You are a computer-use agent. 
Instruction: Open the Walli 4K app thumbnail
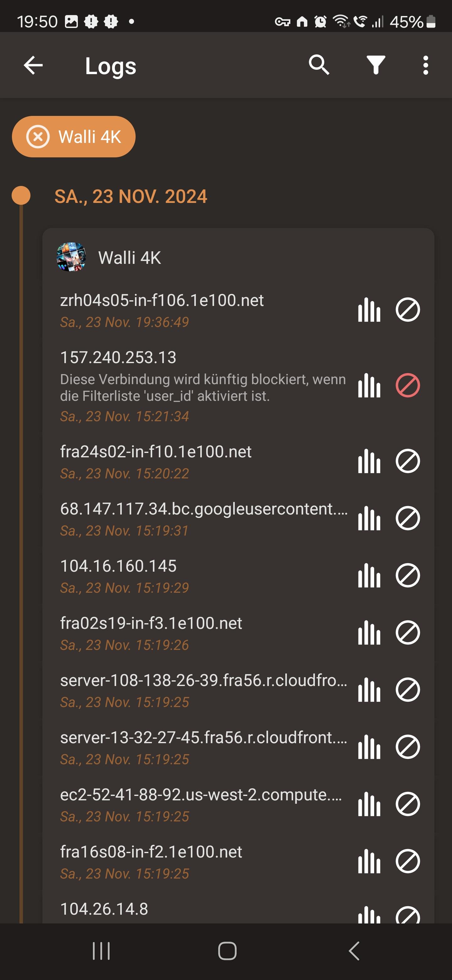click(x=71, y=257)
